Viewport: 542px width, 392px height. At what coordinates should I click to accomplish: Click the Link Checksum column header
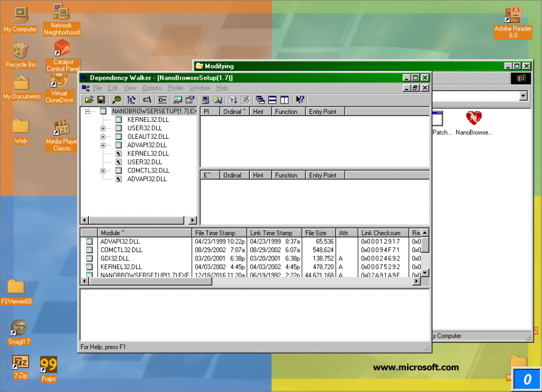[383, 233]
